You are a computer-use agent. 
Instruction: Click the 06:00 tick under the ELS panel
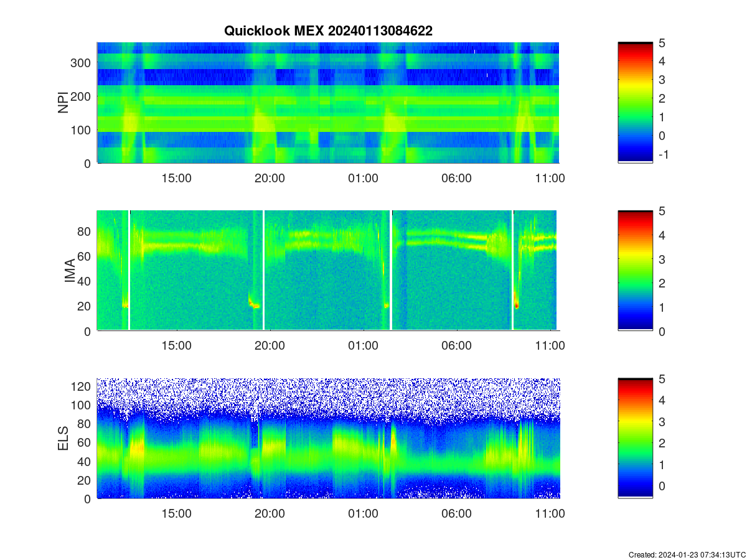(x=456, y=514)
